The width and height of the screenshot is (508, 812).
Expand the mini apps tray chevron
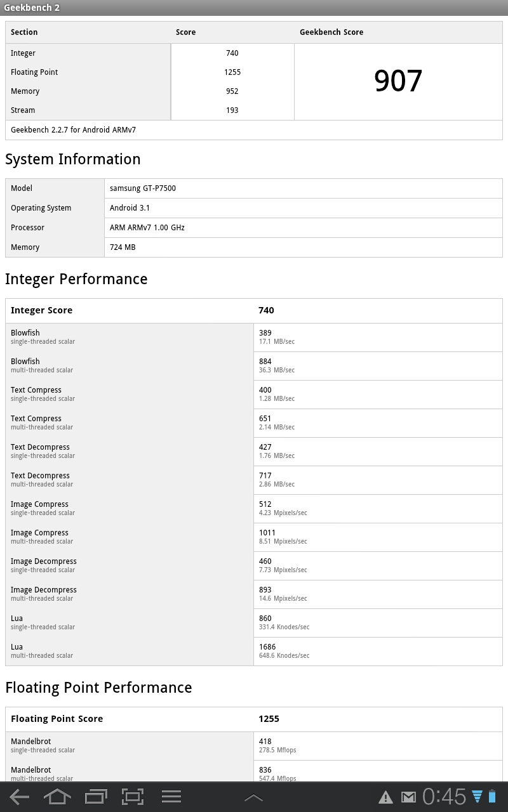[253, 797]
